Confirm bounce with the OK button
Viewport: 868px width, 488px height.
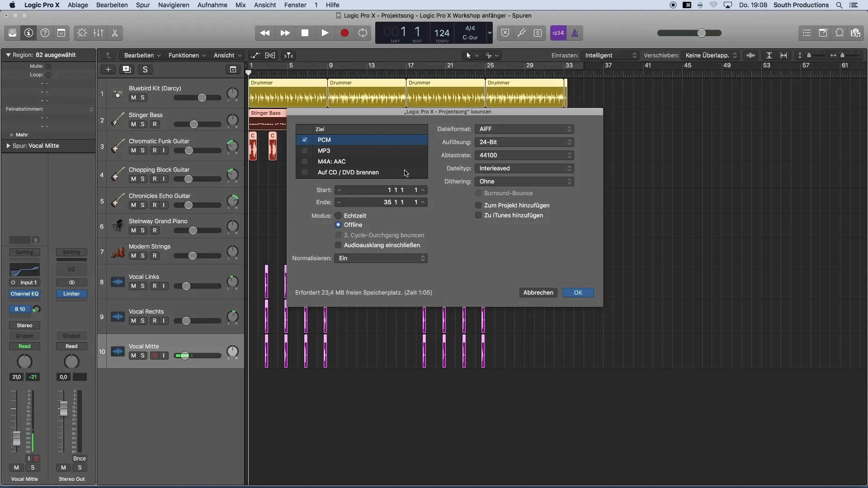(578, 292)
